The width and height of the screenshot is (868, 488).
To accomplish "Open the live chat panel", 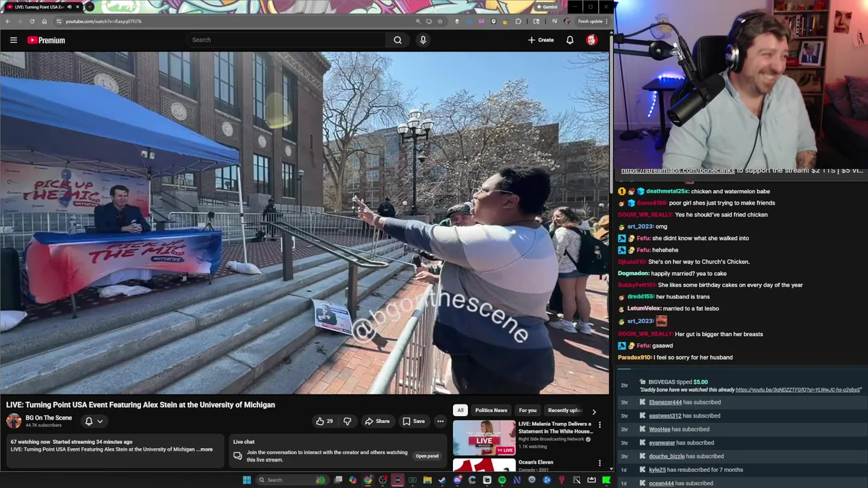I will (427, 456).
